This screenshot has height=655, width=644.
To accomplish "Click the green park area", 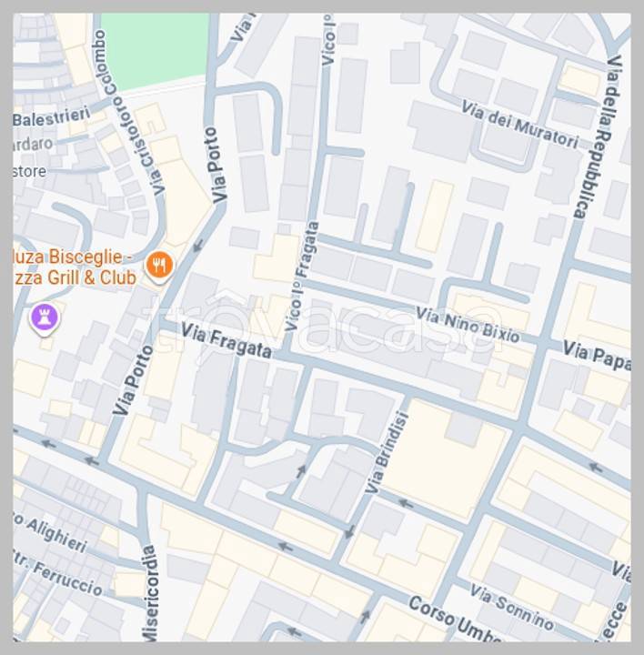I will 155,51.
